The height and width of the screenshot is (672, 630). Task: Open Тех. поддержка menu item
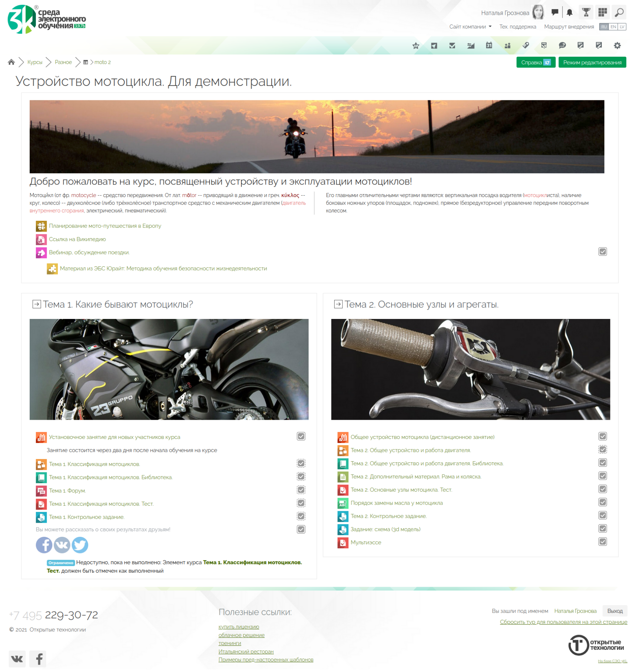[517, 27]
